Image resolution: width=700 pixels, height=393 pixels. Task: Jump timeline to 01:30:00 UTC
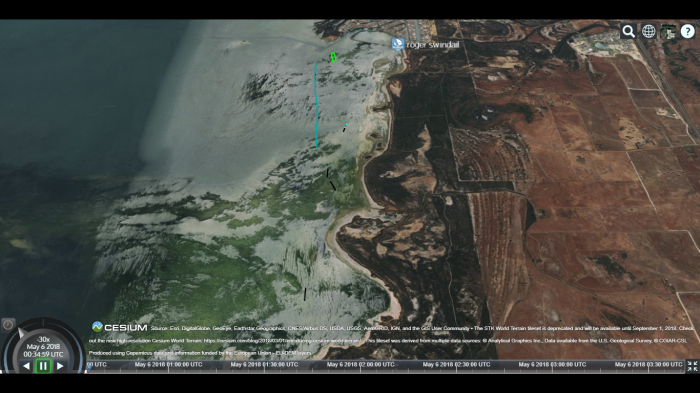click(264, 364)
